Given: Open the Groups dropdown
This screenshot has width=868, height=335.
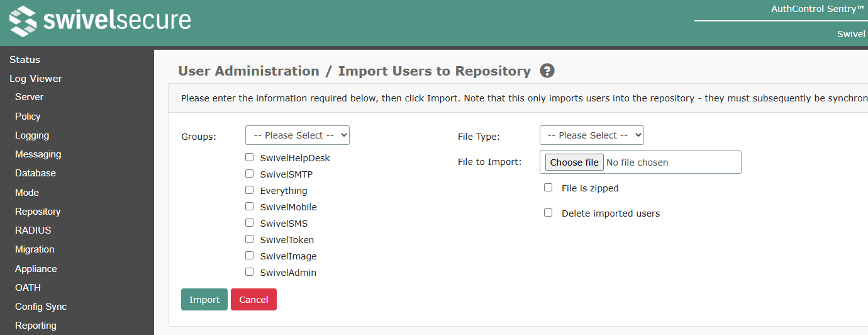Looking at the screenshot, I should [298, 135].
